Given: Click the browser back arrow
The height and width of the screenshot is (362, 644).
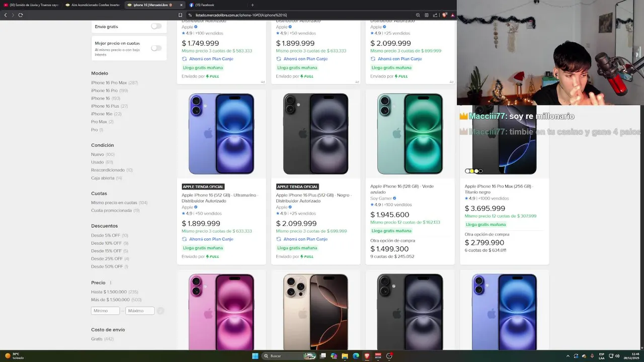Looking at the screenshot, I should tap(6, 15).
